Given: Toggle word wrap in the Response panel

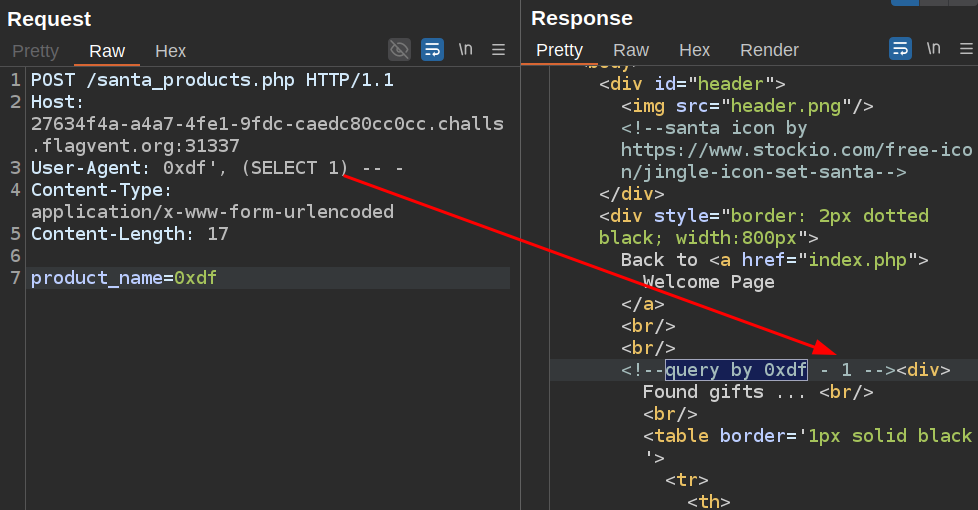Looking at the screenshot, I should coord(900,49).
